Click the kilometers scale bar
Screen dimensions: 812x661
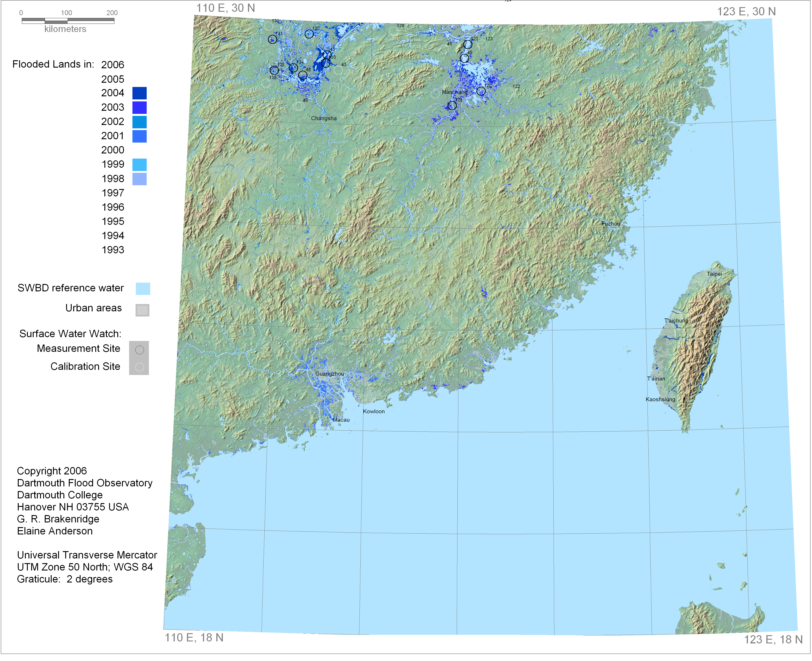(x=68, y=20)
